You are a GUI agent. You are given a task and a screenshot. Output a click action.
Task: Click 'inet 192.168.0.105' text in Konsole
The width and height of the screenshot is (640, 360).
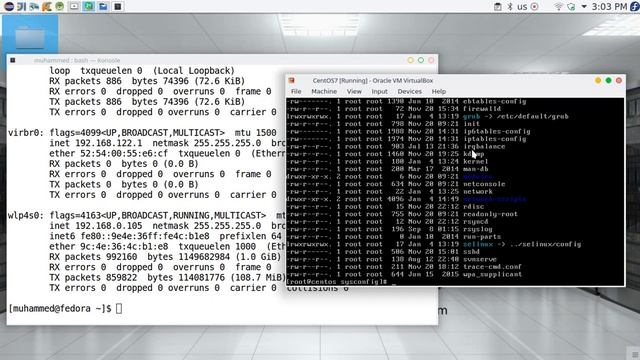pyautogui.click(x=96, y=226)
